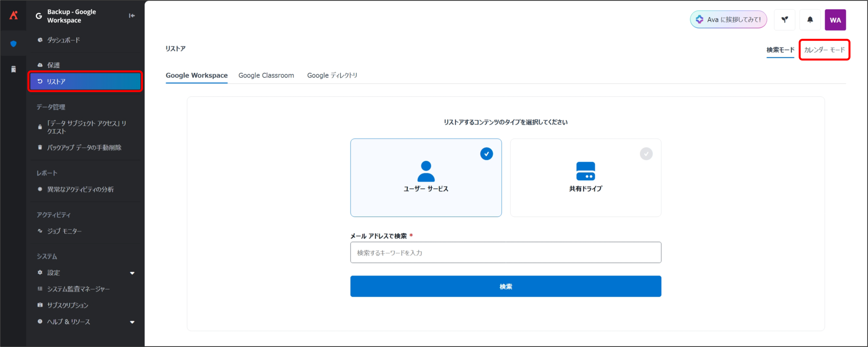This screenshot has width=868, height=347.
Task: Select the ユーザー サービス content type card
Action: [426, 178]
